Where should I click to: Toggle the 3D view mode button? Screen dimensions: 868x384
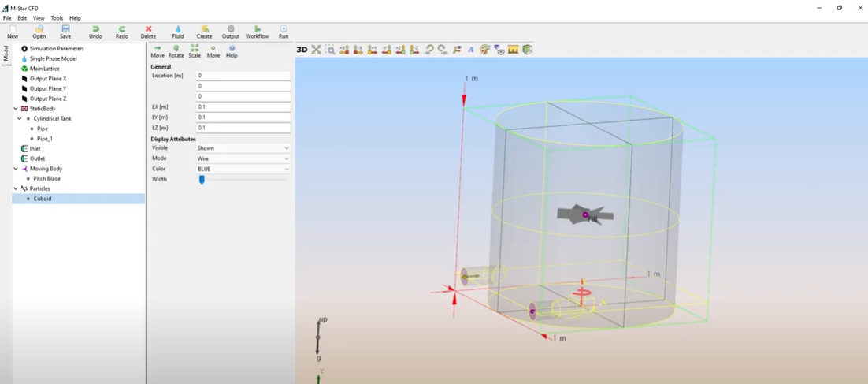coord(302,50)
